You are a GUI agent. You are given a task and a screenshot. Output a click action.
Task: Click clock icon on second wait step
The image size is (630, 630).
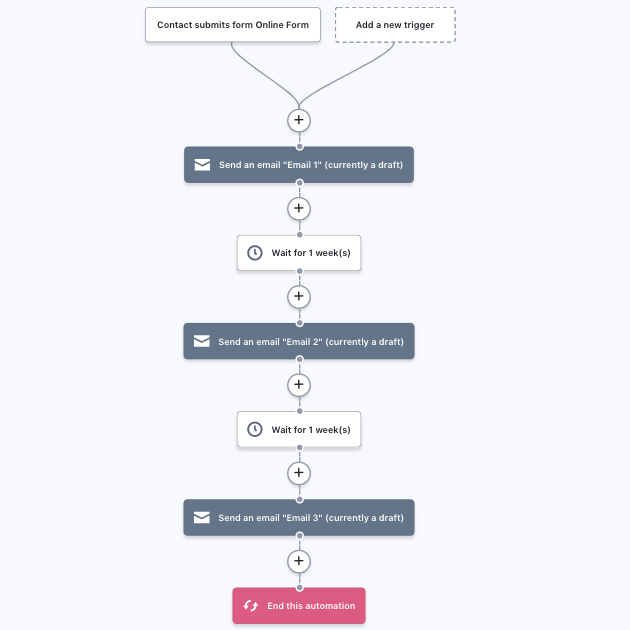pyautogui.click(x=255, y=429)
